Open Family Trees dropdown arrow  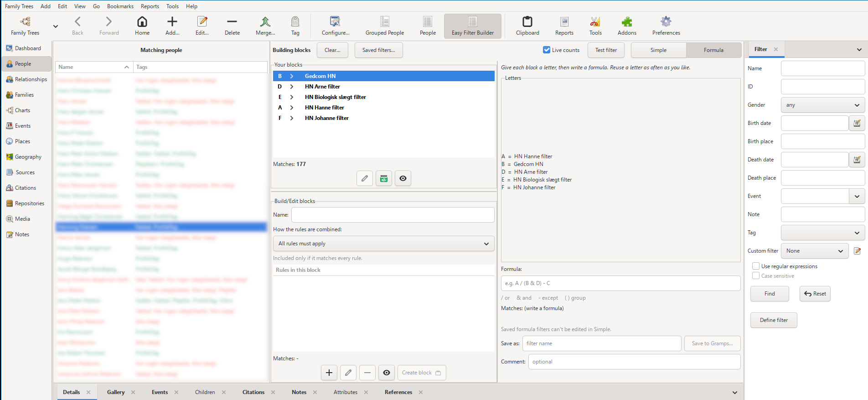click(56, 26)
